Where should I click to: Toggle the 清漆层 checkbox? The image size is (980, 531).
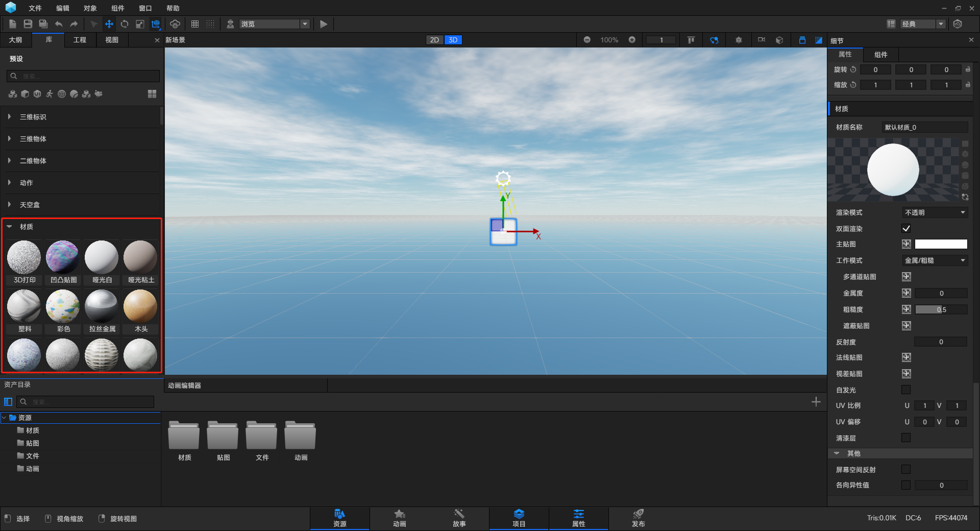point(906,438)
